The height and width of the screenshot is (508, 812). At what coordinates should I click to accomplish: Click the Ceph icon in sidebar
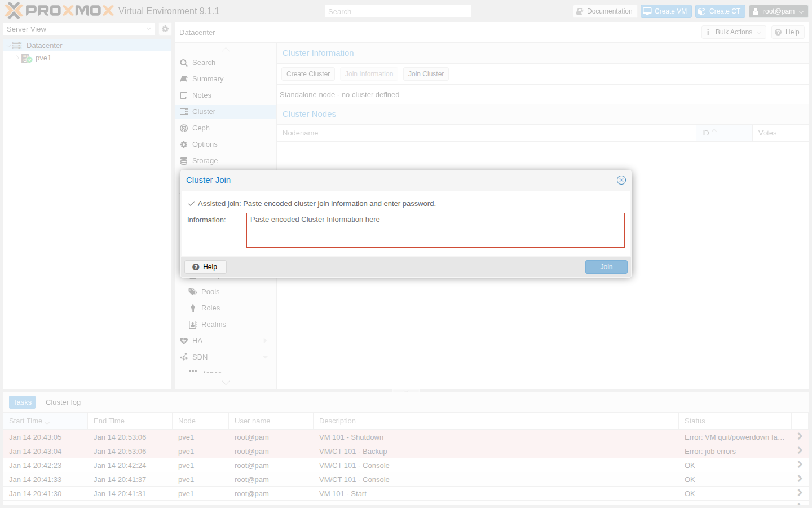[x=184, y=128]
